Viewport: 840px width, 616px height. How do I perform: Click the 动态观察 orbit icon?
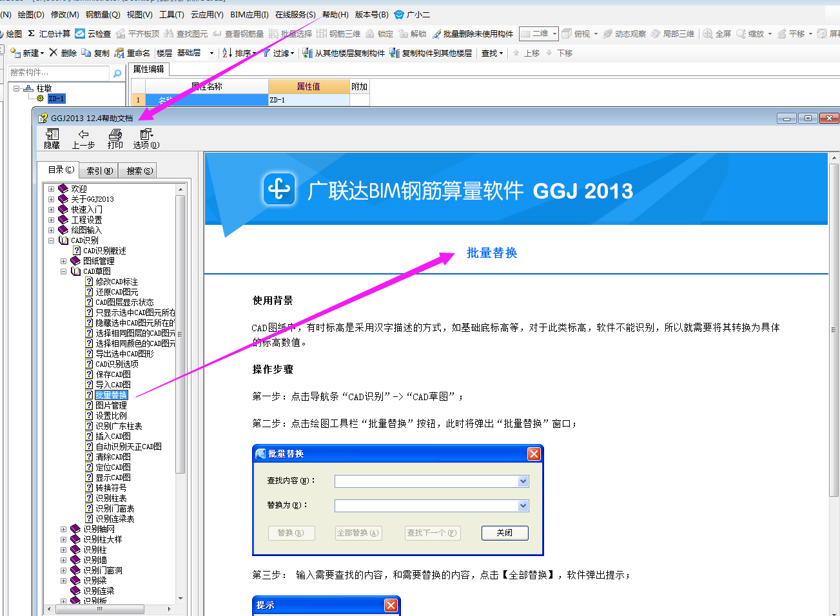click(607, 34)
